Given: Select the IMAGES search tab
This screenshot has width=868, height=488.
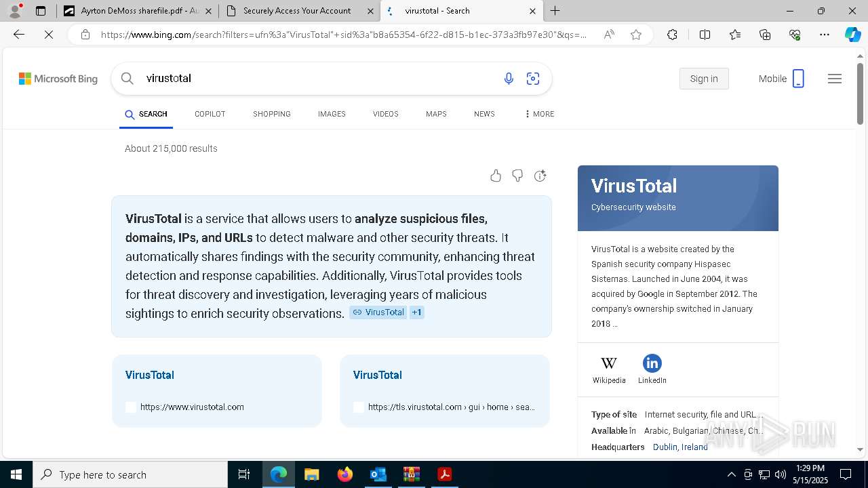Looking at the screenshot, I should click(x=332, y=114).
